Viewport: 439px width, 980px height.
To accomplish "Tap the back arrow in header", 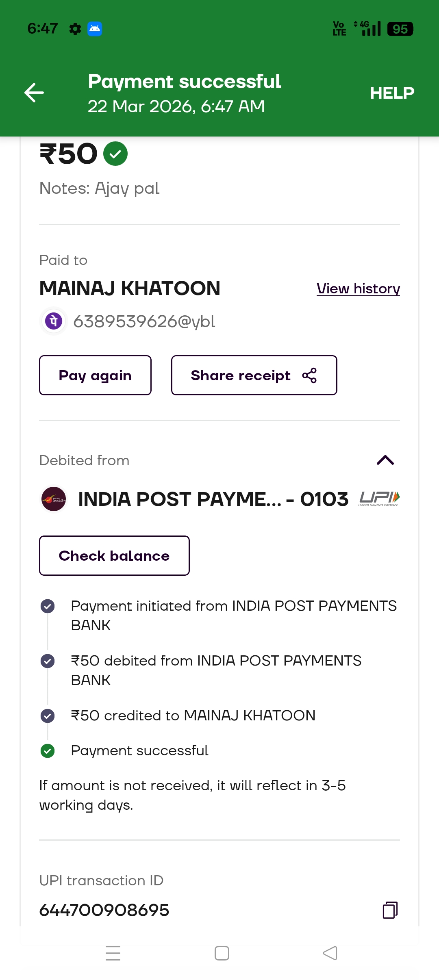I will [34, 93].
